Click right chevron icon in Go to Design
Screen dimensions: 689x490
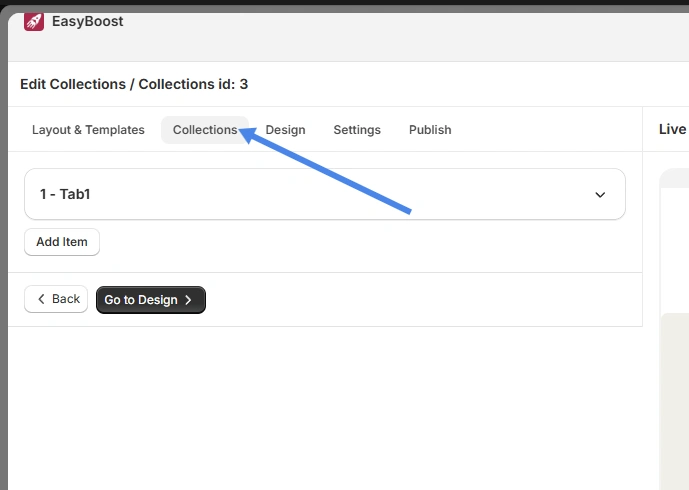pyautogui.click(x=188, y=300)
